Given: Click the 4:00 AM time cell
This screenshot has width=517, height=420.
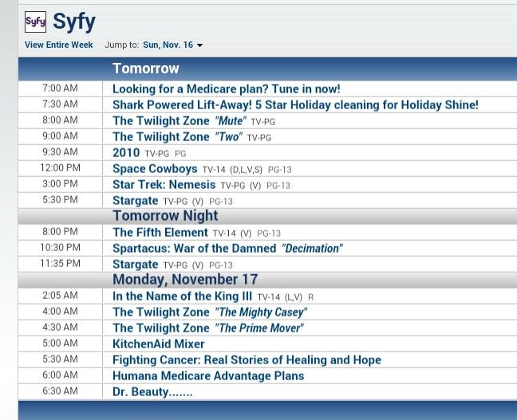Looking at the screenshot, I should pos(60,312).
